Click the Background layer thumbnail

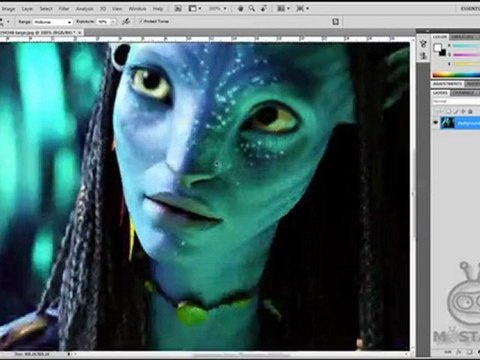pos(448,123)
